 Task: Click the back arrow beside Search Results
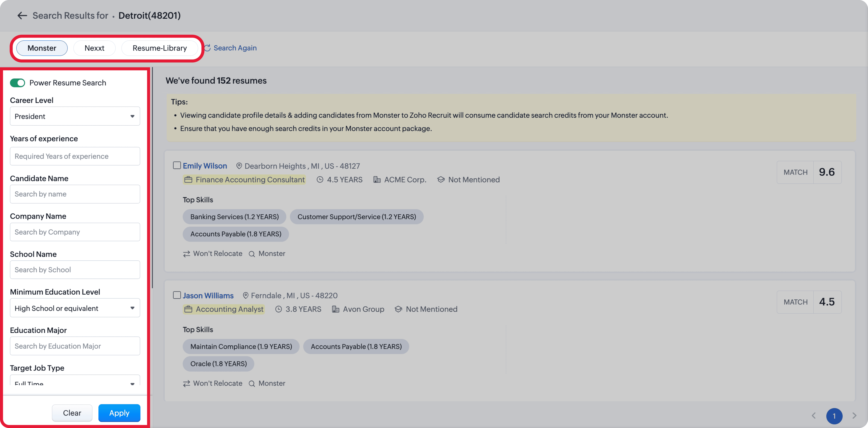pyautogui.click(x=22, y=15)
